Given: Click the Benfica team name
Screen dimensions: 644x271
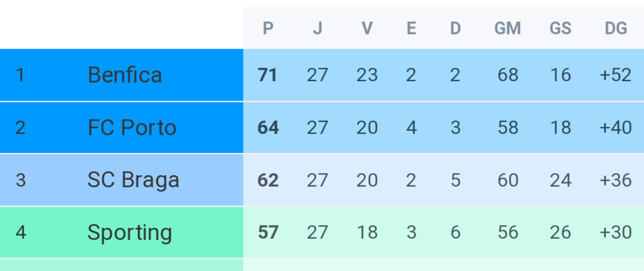Looking at the screenshot, I should point(125,74).
